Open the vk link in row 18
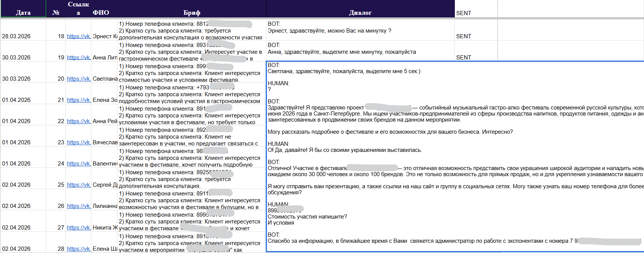644x253 pixels. (x=79, y=36)
